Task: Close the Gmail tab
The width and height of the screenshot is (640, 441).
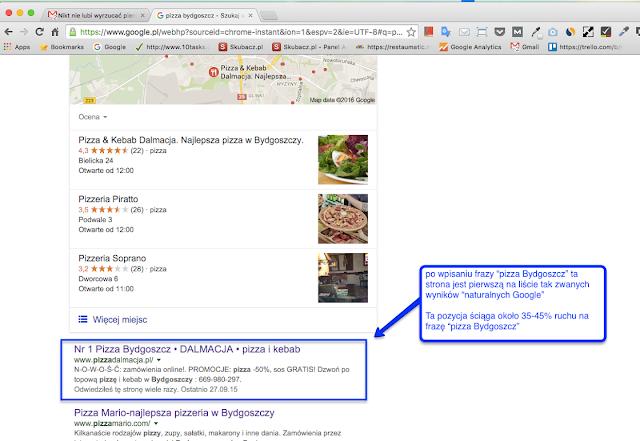Action: pos(142,16)
